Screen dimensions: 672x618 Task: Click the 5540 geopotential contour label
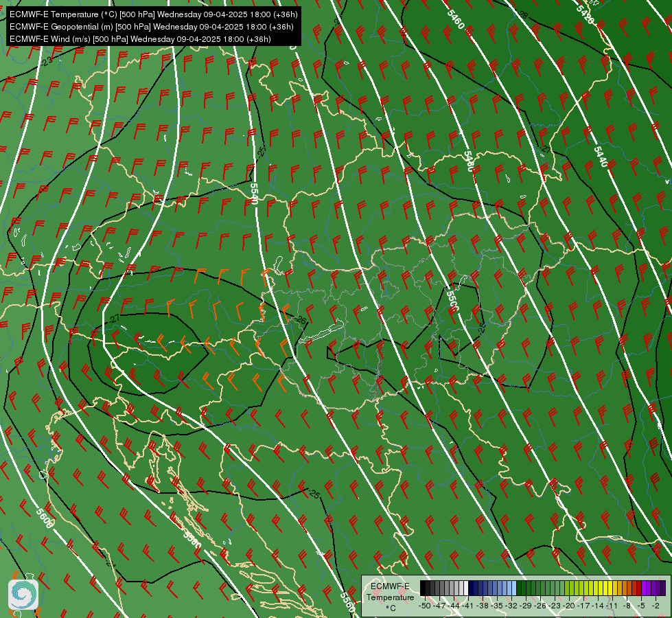pyautogui.click(x=254, y=194)
